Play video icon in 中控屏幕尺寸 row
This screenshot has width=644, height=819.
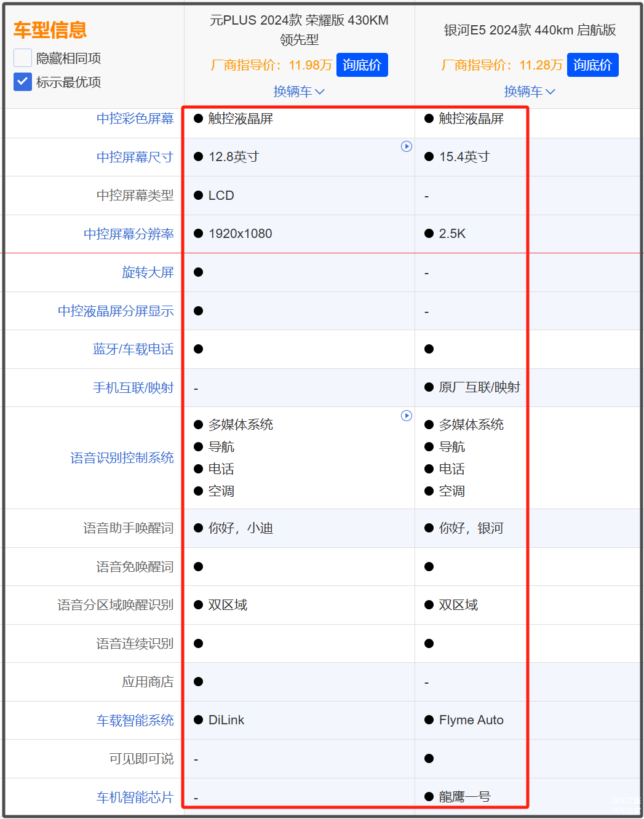[x=406, y=146]
